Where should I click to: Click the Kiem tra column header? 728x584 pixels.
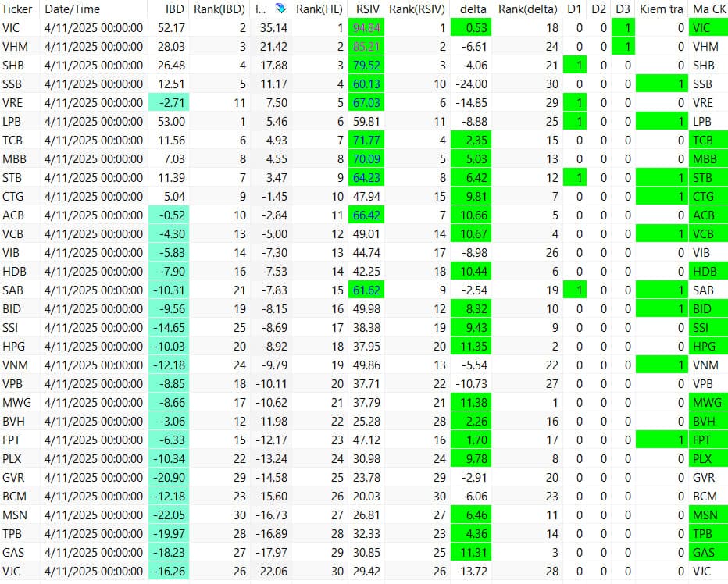click(661, 9)
